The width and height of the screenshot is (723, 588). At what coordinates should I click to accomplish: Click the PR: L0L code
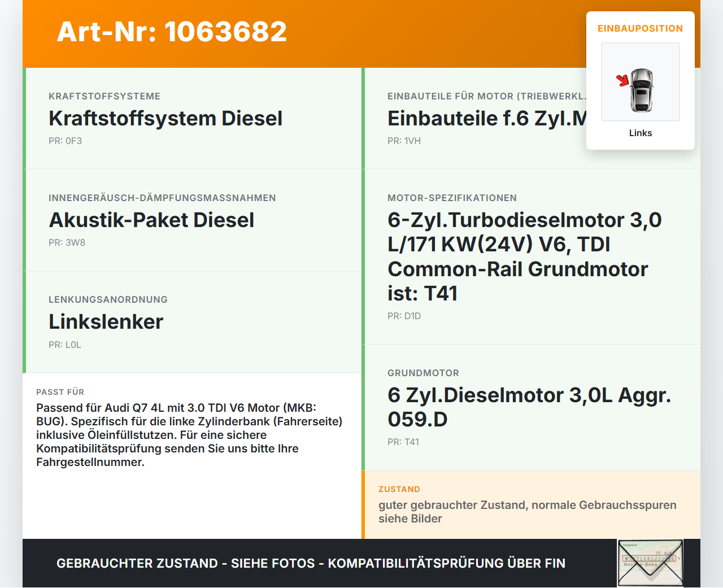coord(65,345)
